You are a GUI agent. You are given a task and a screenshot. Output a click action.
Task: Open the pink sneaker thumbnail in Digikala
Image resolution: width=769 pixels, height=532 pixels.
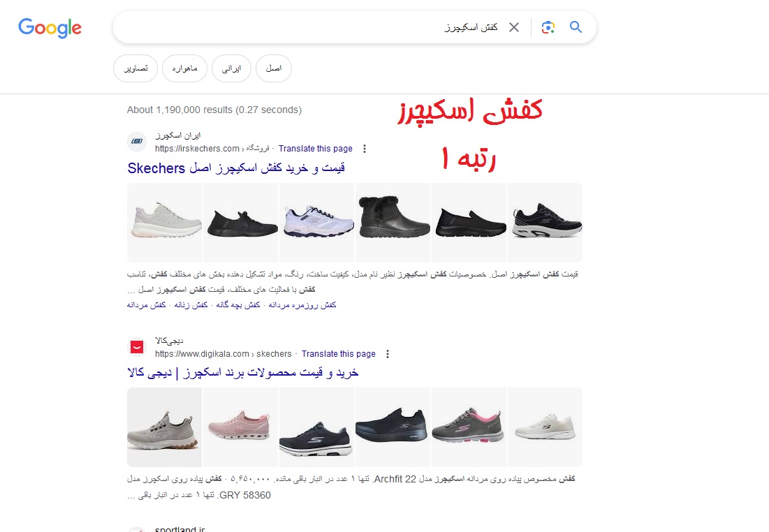coord(240,427)
